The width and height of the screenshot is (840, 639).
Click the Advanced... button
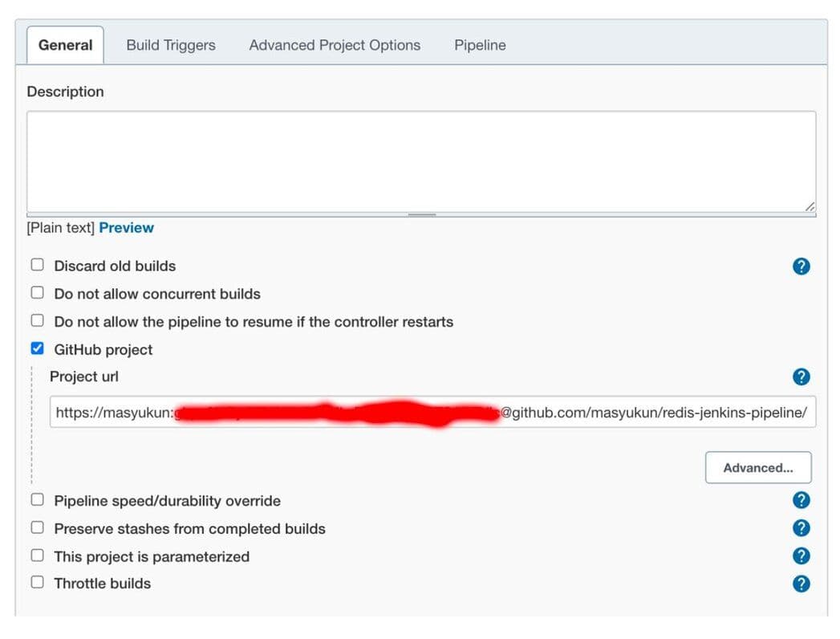(757, 467)
